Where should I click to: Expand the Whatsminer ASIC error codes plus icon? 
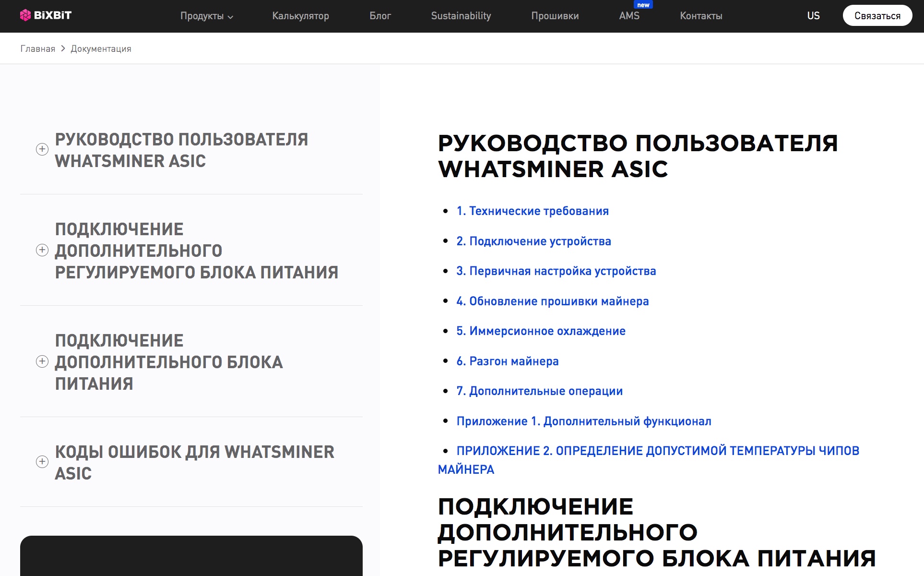(x=42, y=462)
